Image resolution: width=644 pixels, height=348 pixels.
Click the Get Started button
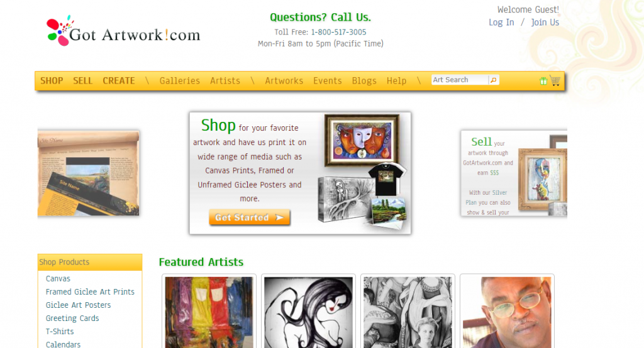pos(249,217)
